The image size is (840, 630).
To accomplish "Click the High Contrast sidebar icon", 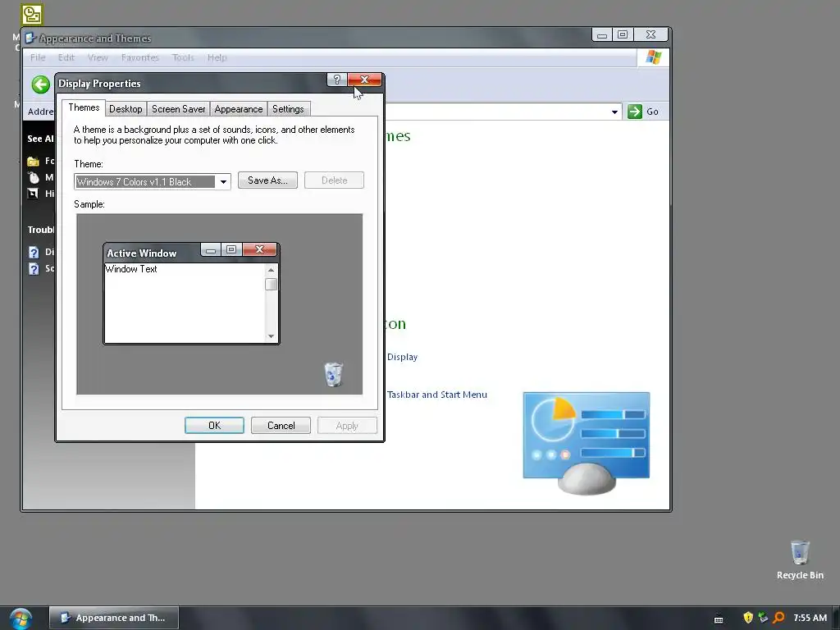I will click(33, 194).
